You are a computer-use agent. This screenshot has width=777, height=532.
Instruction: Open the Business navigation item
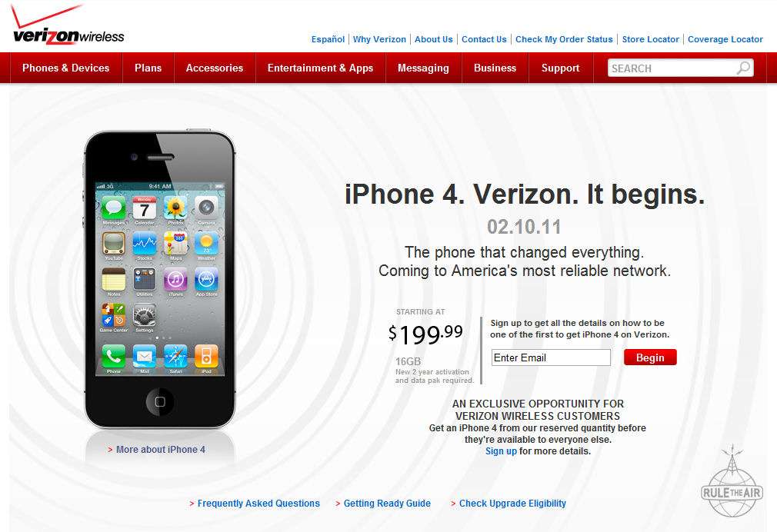click(x=495, y=68)
